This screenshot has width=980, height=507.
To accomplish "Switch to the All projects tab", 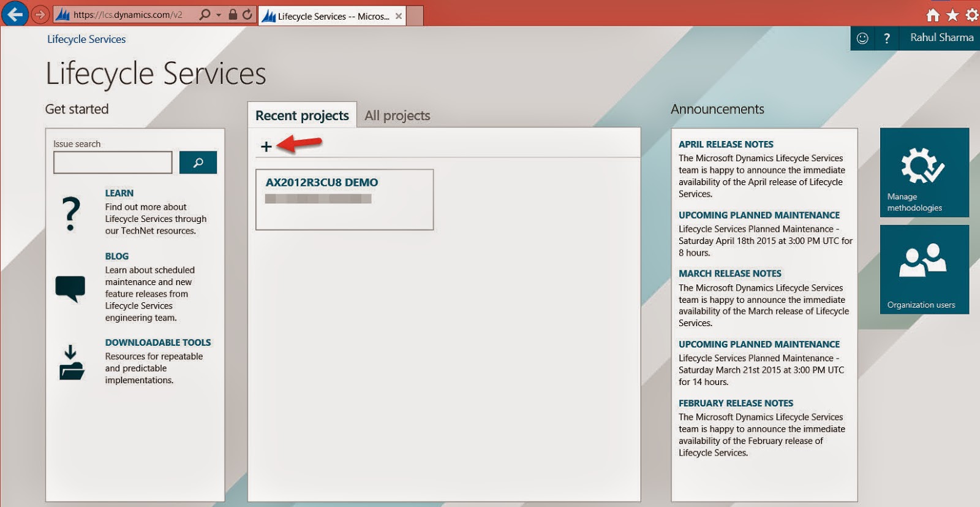I will [x=397, y=115].
